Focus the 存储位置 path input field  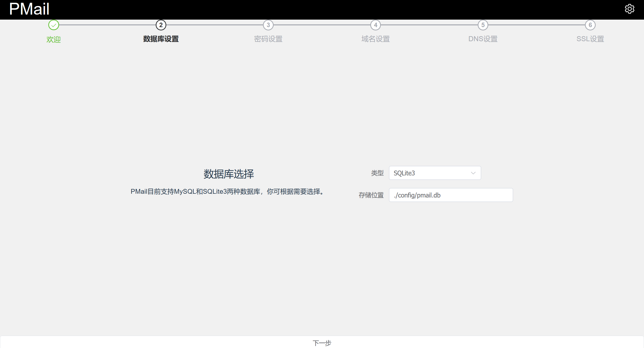451,195
